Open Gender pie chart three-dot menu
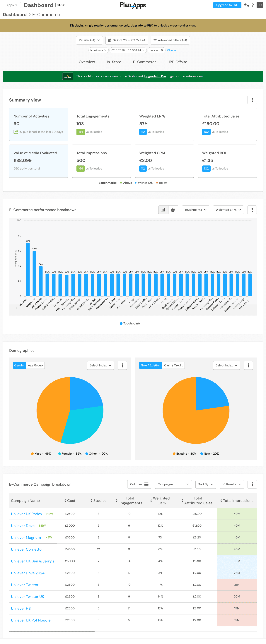This screenshot has height=644, width=266. (122, 365)
